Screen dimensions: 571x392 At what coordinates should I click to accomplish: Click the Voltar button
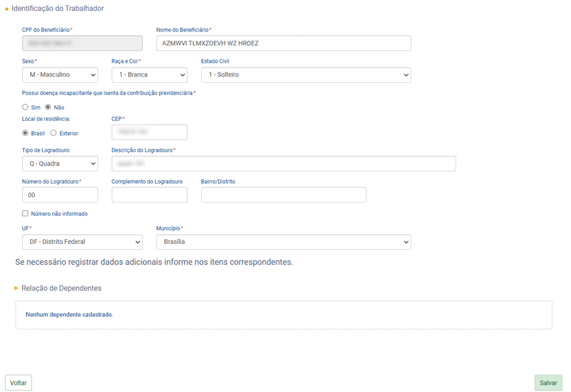(x=18, y=383)
